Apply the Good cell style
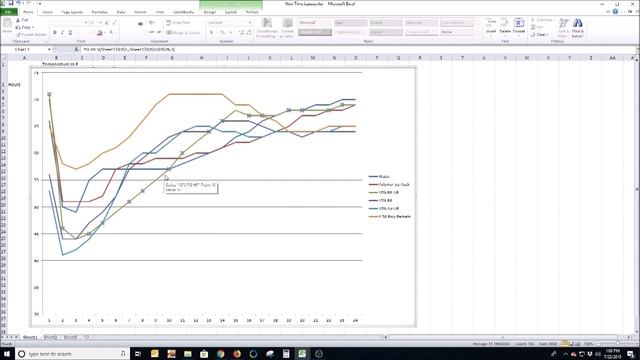Image resolution: width=640 pixels, height=360 pixels. (386, 23)
